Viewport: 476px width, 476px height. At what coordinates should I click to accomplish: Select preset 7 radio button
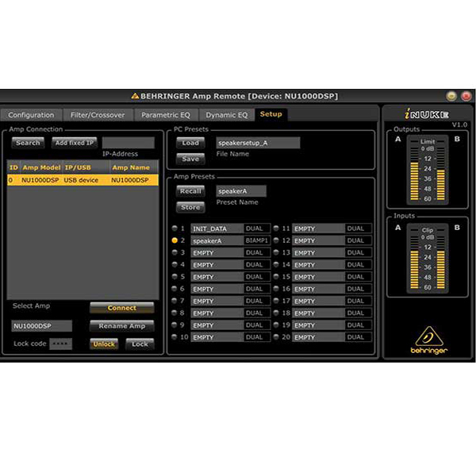coord(175,301)
